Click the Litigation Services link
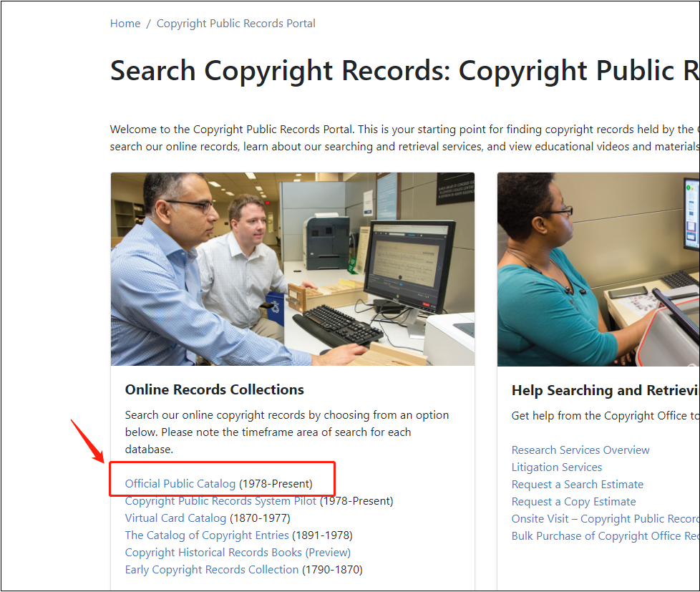 click(x=557, y=467)
